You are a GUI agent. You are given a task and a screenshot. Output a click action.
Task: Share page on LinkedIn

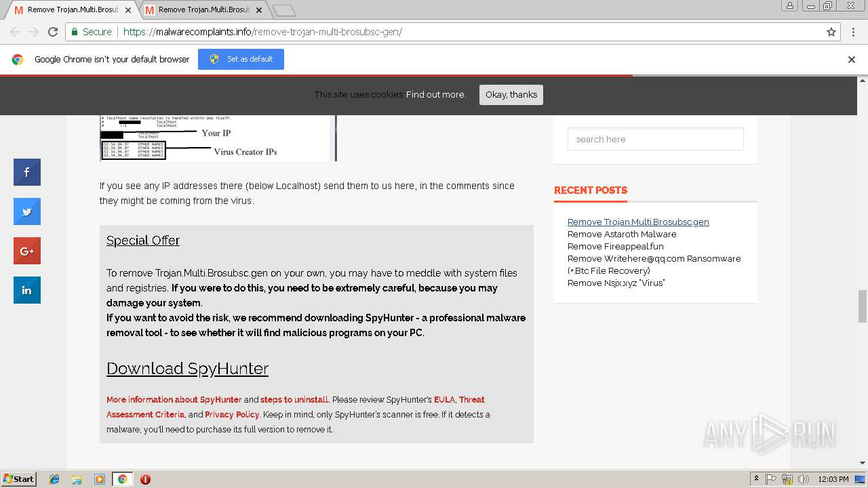[27, 290]
